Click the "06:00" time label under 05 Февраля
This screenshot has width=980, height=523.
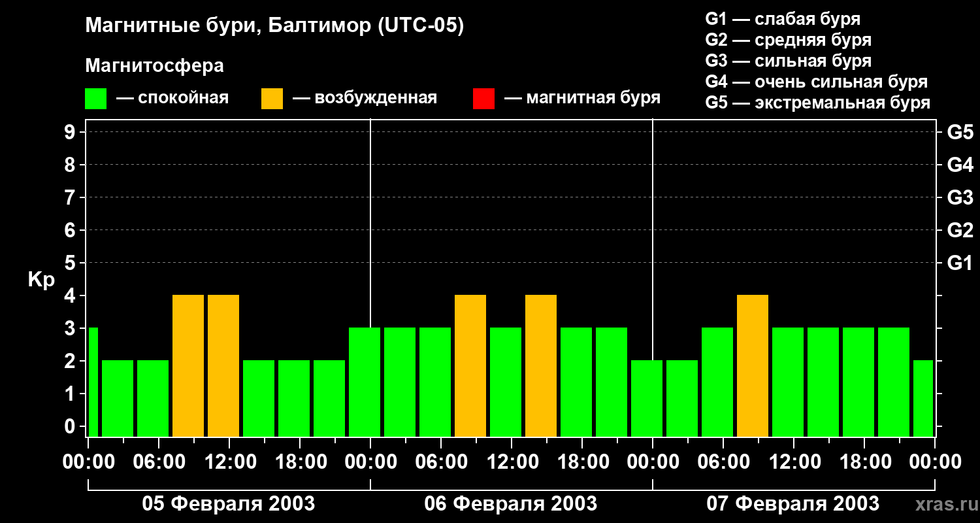coord(159,462)
